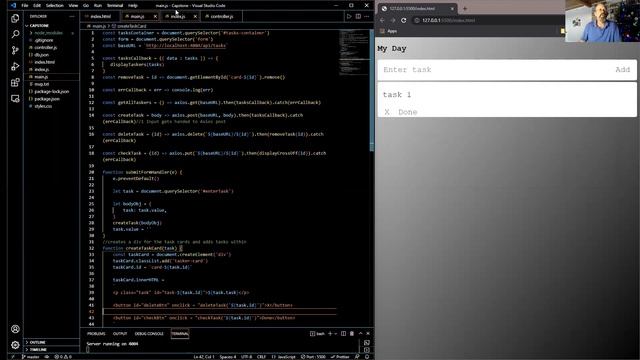Open Explorer panel ellipsis menu
The image size is (640, 360).
(72, 16)
